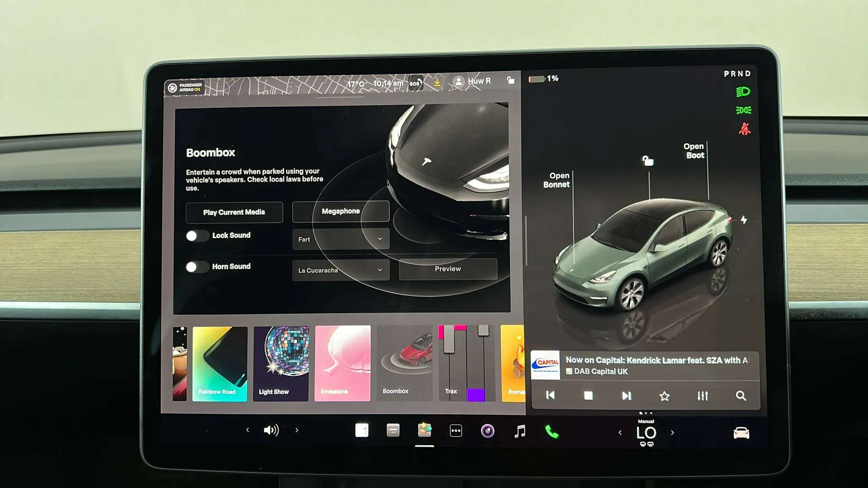Select the Light Show tile
Viewport: 868px width, 488px height.
[281, 364]
